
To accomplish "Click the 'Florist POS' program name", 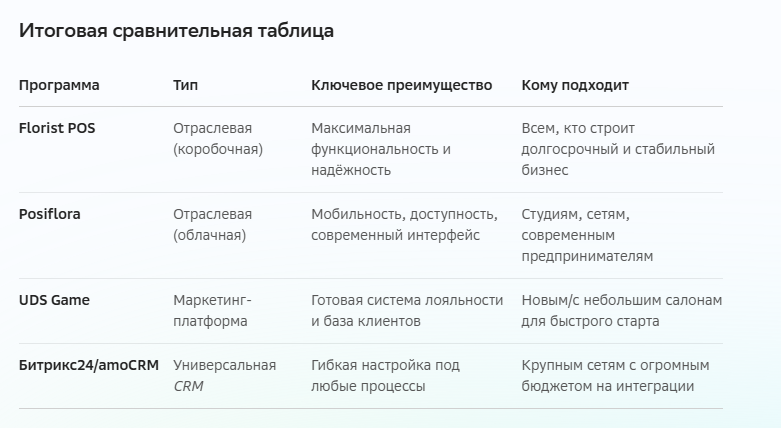I will point(57,128).
